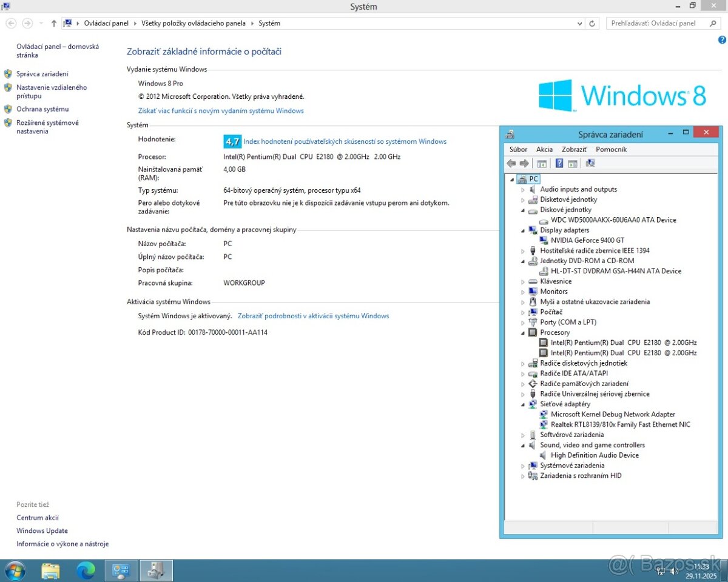Open Microsoft Edge from the taskbar
Image resolution: width=728 pixels, height=582 pixels.
tap(86, 570)
